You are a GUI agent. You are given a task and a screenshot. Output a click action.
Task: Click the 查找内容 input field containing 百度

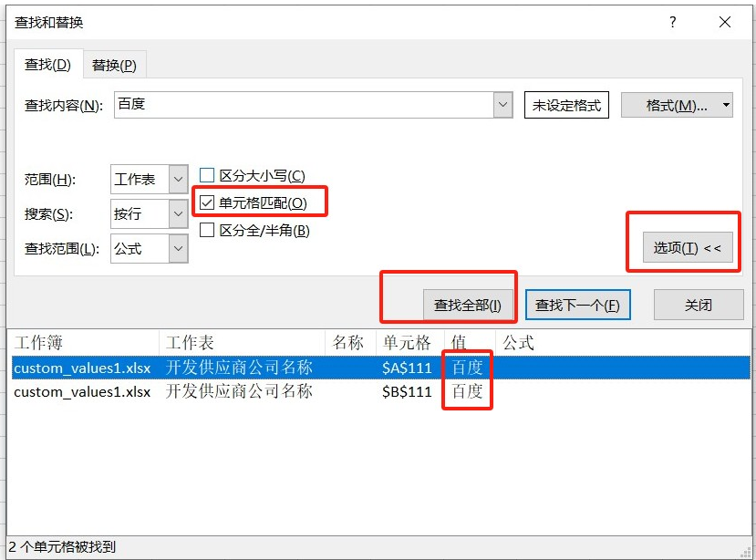point(304,105)
